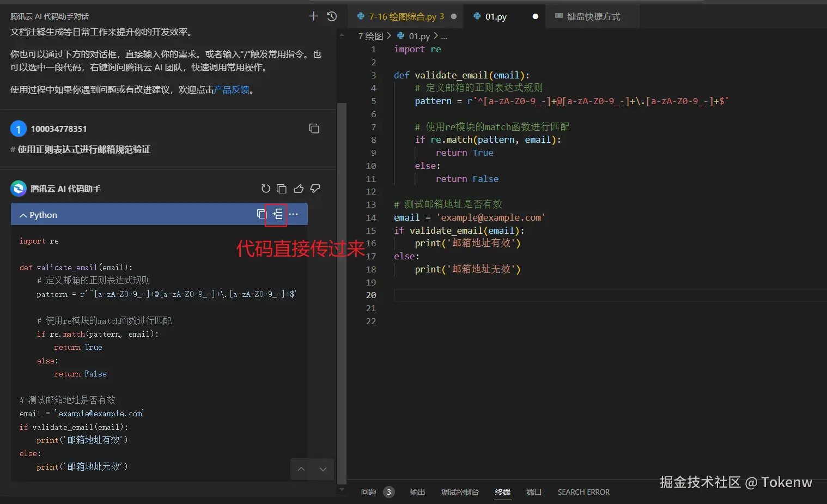Open the 01.py breadcrumb item
This screenshot has width=827, height=504.
[x=419, y=36]
